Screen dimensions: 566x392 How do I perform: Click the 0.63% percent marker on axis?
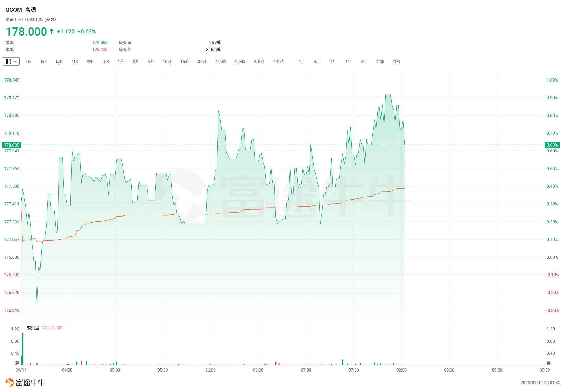tap(552, 145)
